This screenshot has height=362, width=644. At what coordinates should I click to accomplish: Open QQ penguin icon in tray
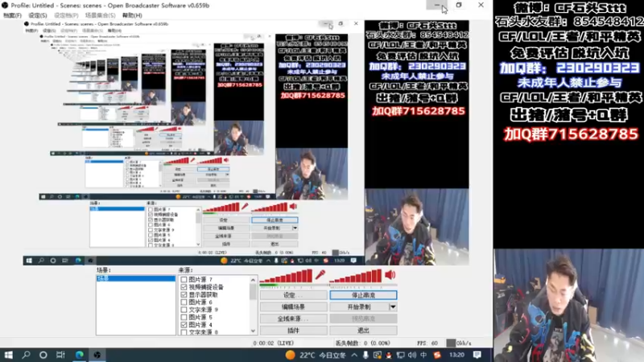pyautogui.click(x=389, y=355)
